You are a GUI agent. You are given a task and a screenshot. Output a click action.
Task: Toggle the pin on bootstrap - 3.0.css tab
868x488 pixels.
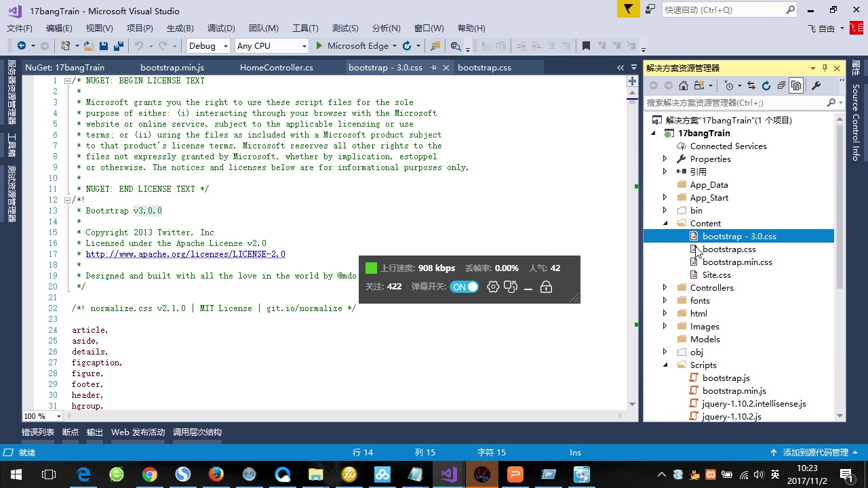point(433,68)
